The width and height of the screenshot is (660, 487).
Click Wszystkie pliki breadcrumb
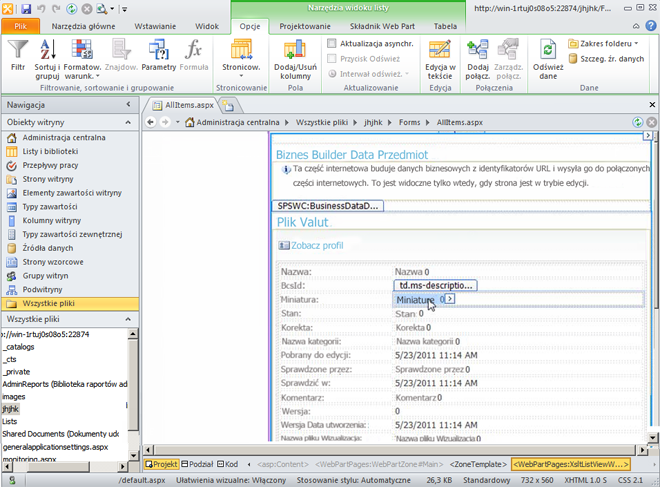(322, 122)
